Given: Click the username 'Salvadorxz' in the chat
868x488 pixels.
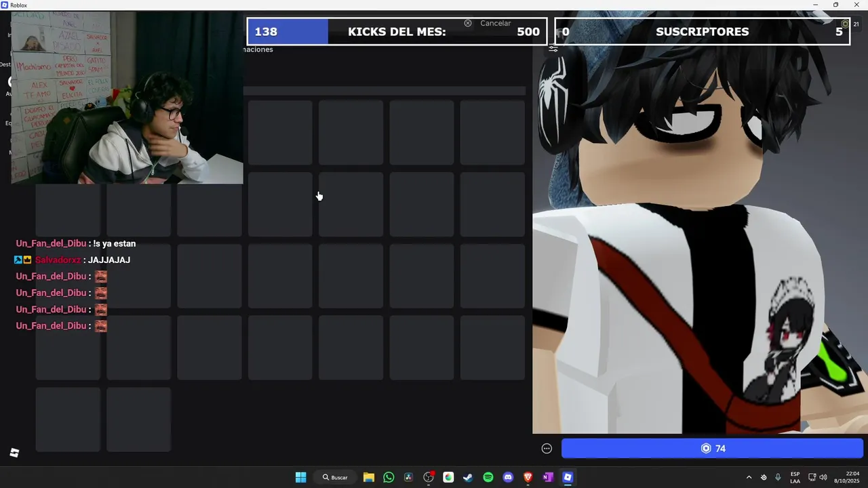Looking at the screenshot, I should [58, 260].
